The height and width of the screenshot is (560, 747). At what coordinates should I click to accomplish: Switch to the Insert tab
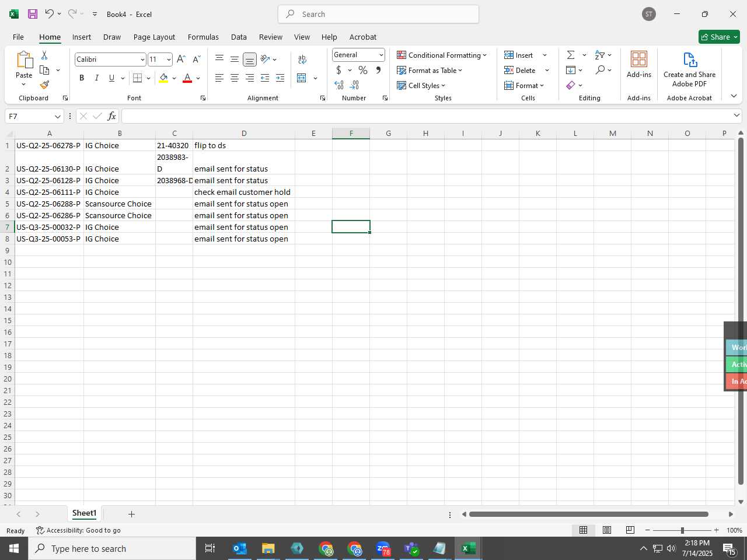(x=82, y=37)
